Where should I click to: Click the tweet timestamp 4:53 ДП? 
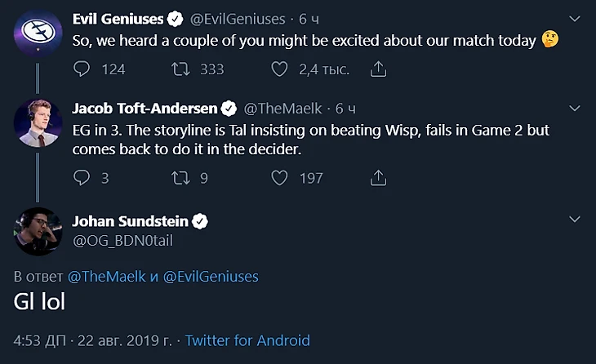(x=41, y=340)
